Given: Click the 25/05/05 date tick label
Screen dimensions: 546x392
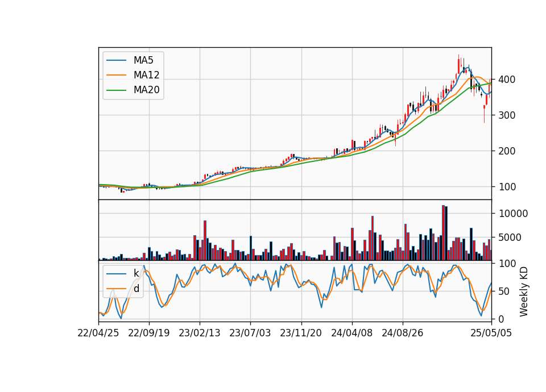Looking at the screenshot, I should 491,333.
